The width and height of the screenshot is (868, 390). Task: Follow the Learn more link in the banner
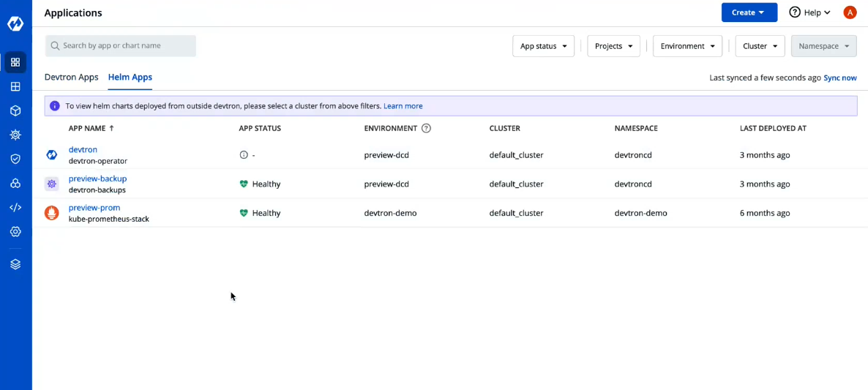pyautogui.click(x=403, y=105)
